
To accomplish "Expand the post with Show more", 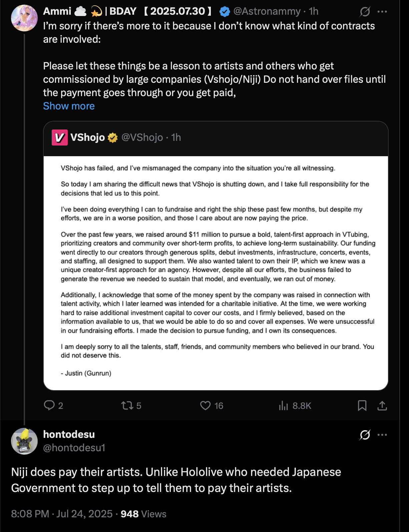I will click(x=69, y=106).
